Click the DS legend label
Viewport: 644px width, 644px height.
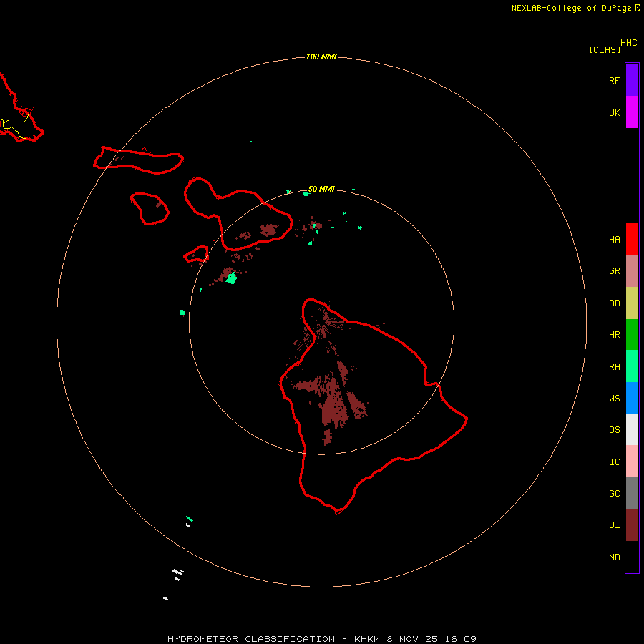(x=614, y=429)
